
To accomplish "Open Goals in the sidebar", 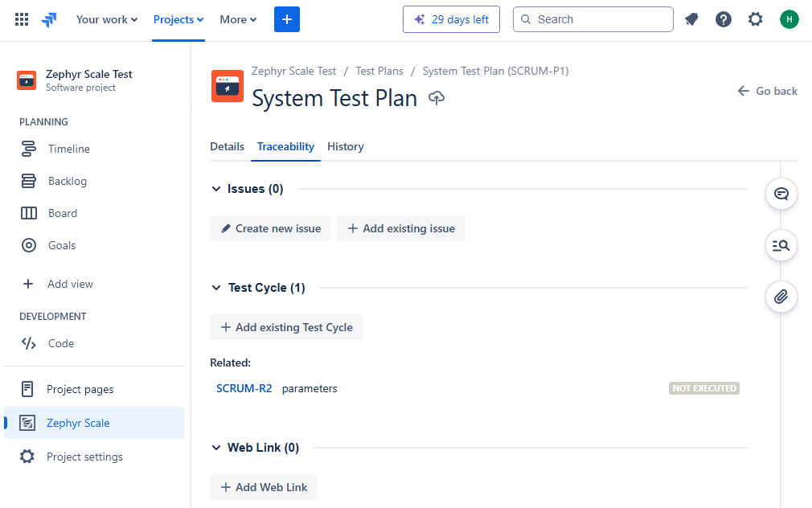I will coord(94,245).
